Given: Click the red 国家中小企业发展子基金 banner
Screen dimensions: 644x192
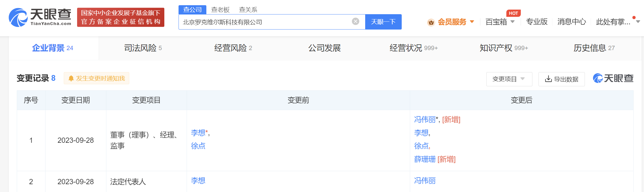Looking at the screenshot, I should click(121, 17).
